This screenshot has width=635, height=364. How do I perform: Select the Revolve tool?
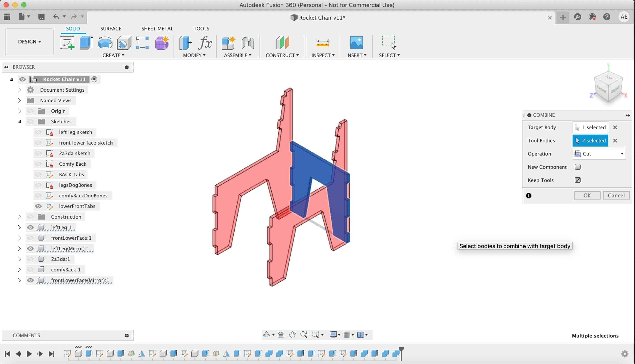105,43
